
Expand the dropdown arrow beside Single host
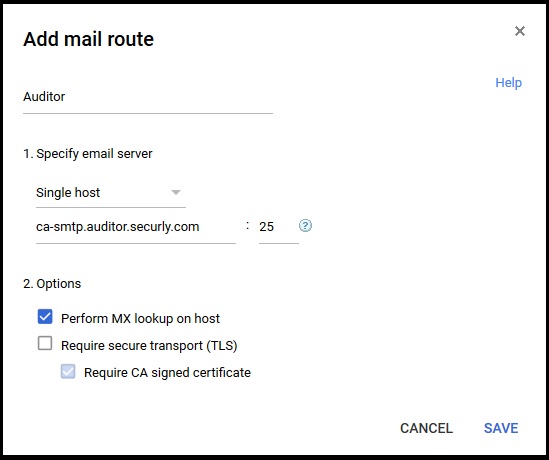point(176,192)
